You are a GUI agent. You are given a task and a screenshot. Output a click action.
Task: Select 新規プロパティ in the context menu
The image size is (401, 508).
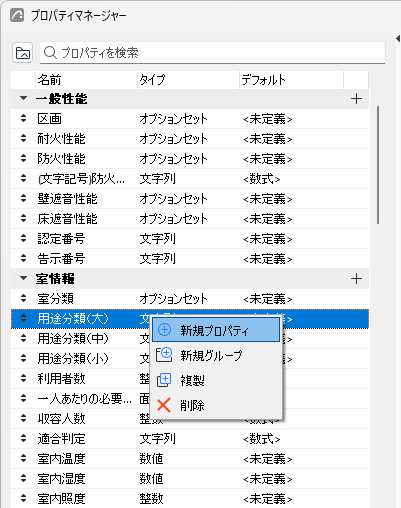click(x=216, y=330)
